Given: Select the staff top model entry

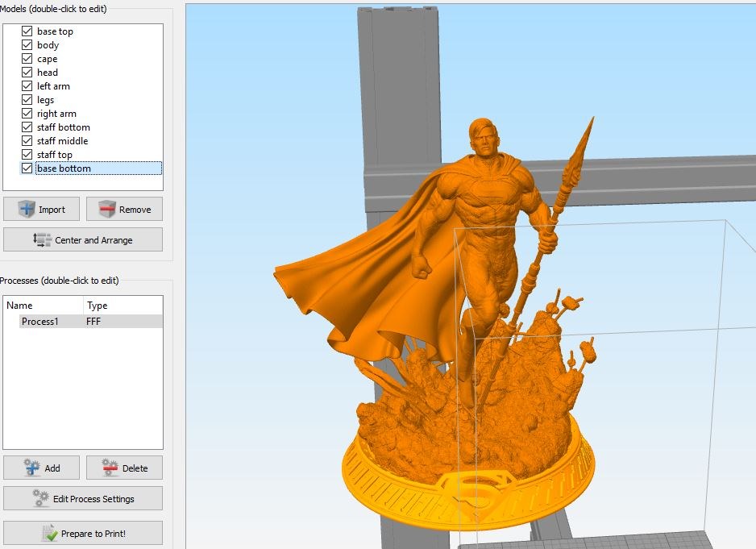Looking at the screenshot, I should [x=55, y=154].
